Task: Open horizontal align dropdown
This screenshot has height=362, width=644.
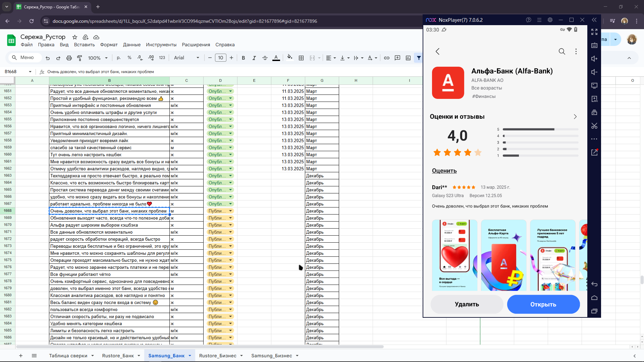Action: pyautogui.click(x=331, y=58)
